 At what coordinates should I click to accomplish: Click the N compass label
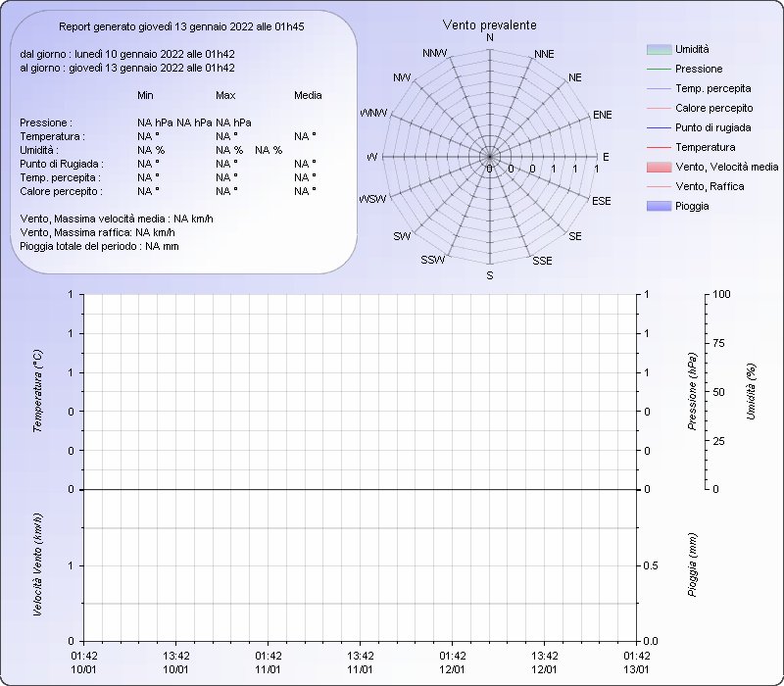(x=490, y=38)
